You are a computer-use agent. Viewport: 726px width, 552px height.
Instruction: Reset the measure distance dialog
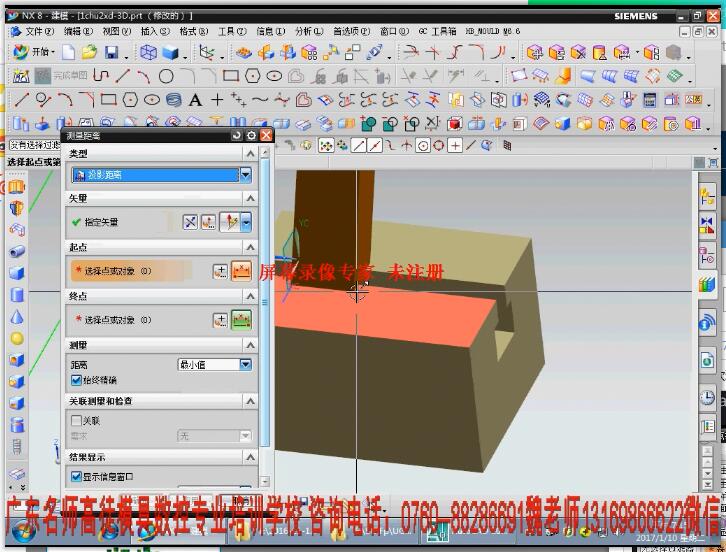pyautogui.click(x=237, y=135)
